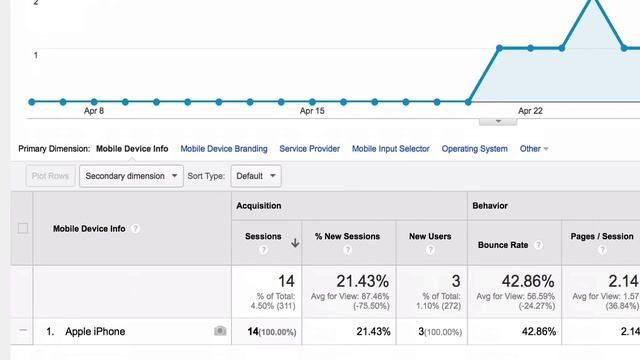Tick the select-all checkbox in table header

coord(23,228)
